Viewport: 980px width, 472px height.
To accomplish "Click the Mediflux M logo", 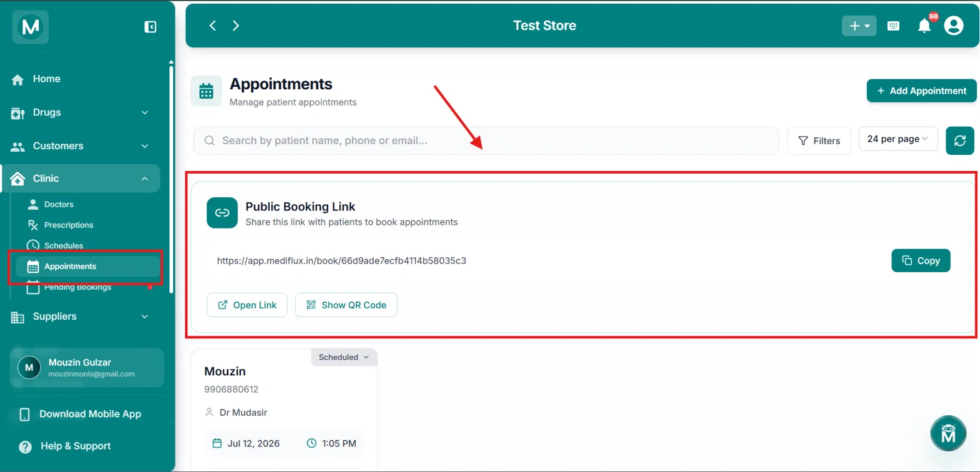I will [30, 27].
